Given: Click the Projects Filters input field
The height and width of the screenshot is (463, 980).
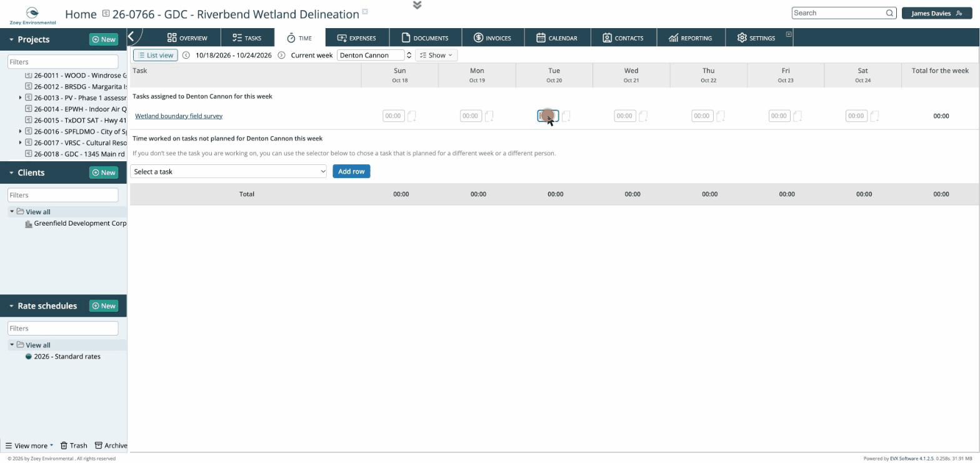Looking at the screenshot, I should coord(62,62).
